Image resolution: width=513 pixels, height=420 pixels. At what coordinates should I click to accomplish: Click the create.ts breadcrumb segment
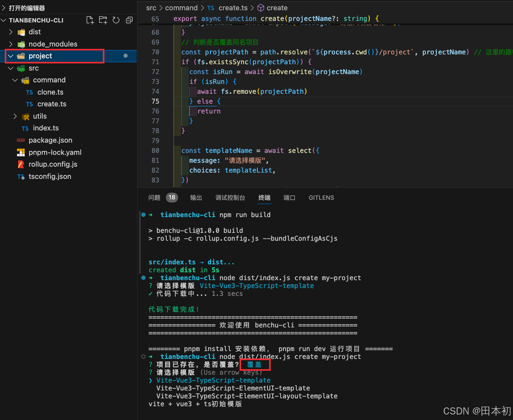tap(233, 8)
